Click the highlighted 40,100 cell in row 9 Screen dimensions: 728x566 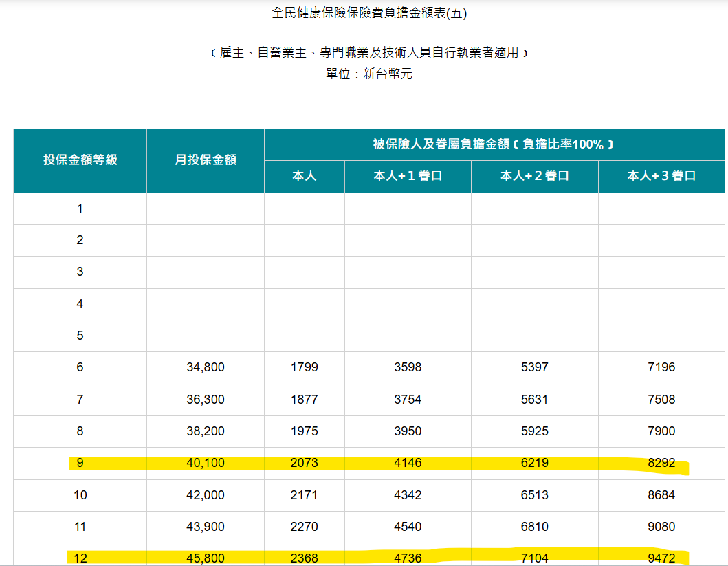point(206,464)
